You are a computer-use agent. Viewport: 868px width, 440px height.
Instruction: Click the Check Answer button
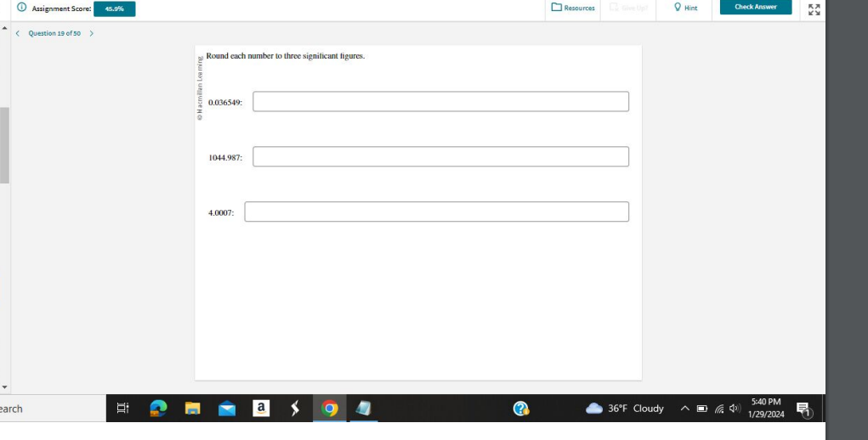tap(756, 7)
